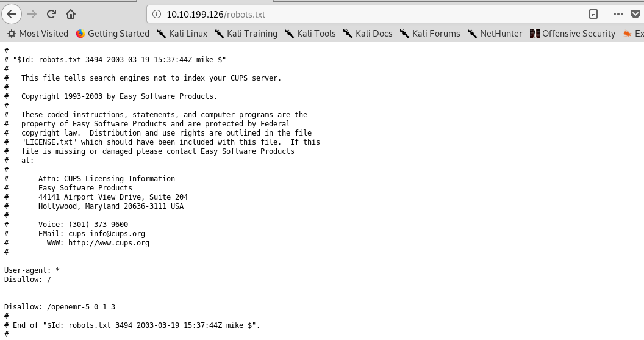Open the Kali Tools bookmark
This screenshot has width=644, height=340.
(x=310, y=34)
